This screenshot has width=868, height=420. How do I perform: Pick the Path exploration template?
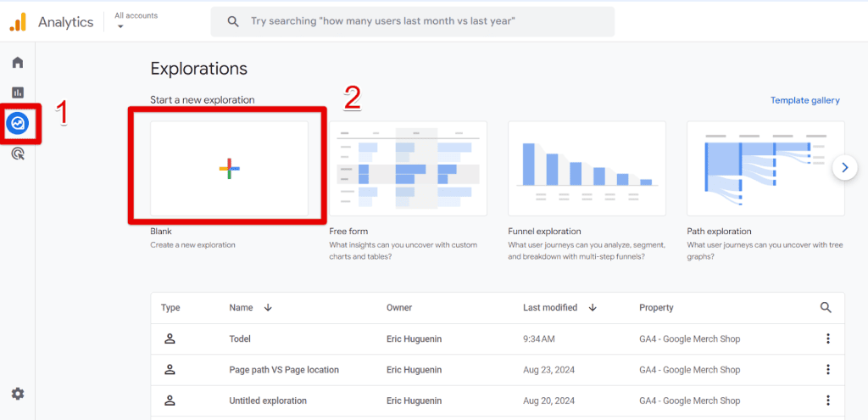click(765, 169)
